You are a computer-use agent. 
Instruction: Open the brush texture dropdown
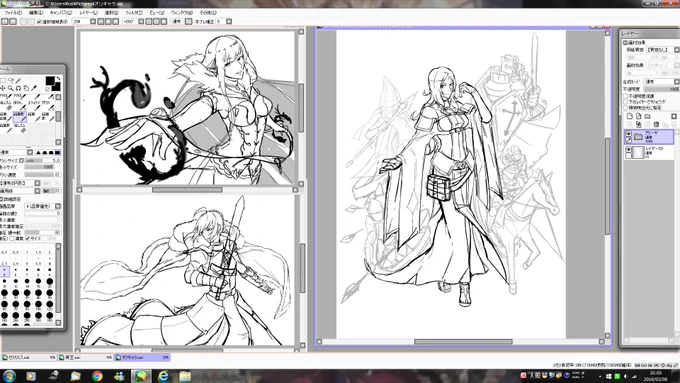click(x=37, y=190)
